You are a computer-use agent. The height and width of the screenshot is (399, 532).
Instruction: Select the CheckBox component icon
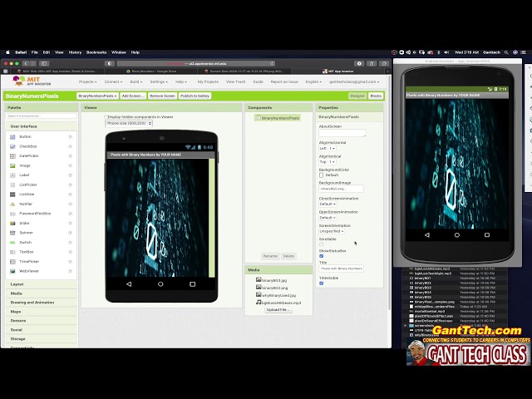click(x=12, y=146)
